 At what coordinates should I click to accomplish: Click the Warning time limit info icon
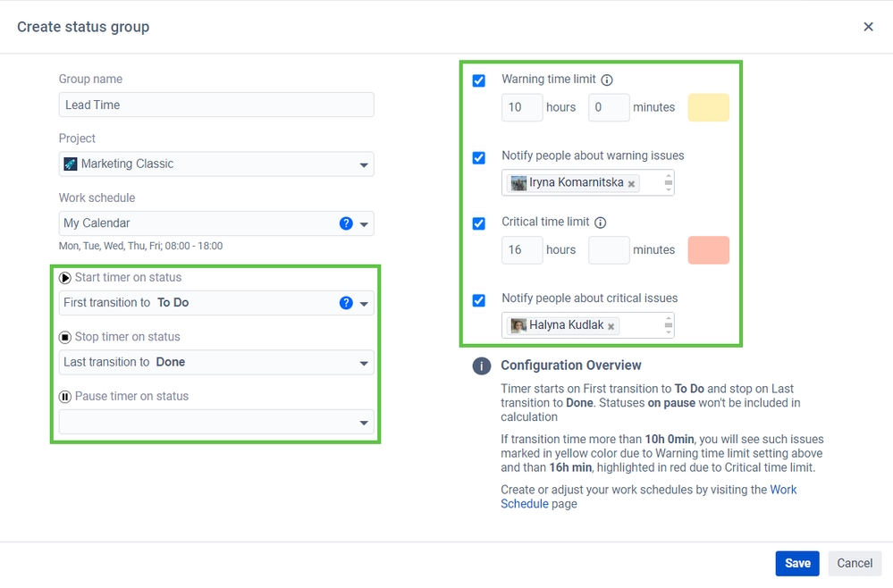607,80
